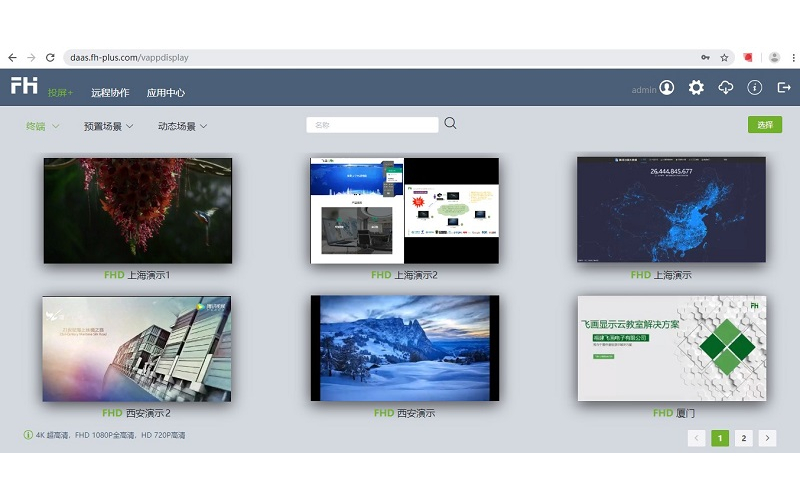Click the cloud download icon
Image resolution: width=800 pixels, height=500 pixels.
coord(726,88)
